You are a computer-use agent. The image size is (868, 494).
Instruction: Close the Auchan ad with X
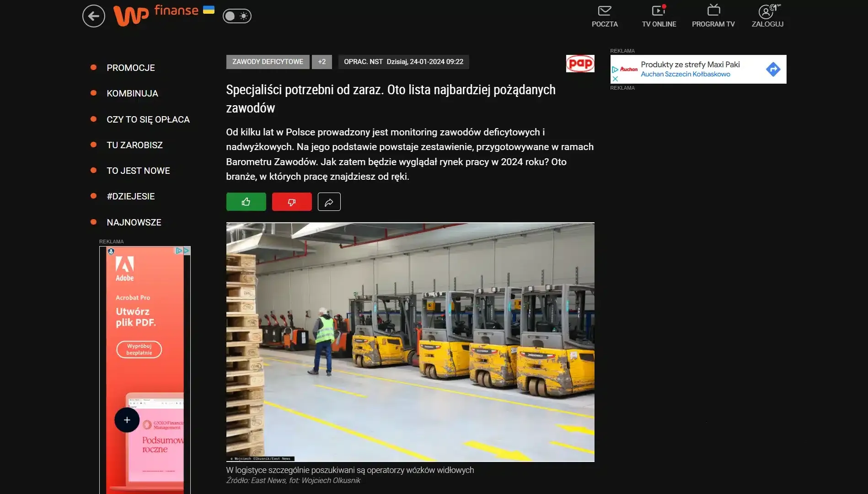(x=615, y=79)
